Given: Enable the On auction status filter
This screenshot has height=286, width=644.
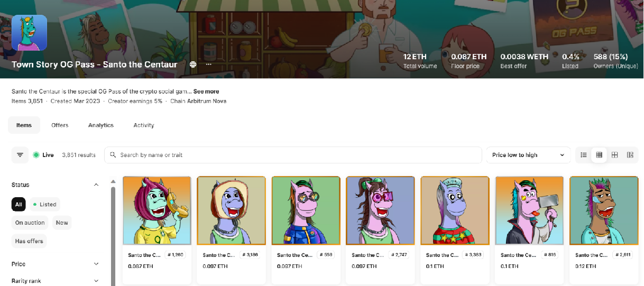Looking at the screenshot, I should (30, 223).
